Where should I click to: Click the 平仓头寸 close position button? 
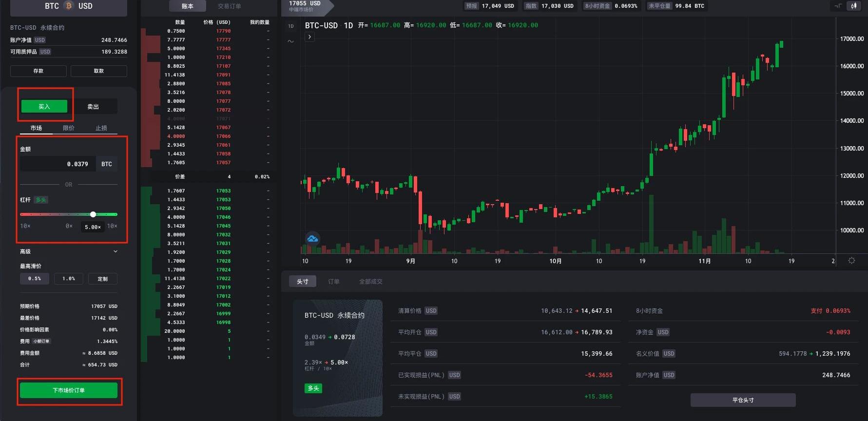coord(743,400)
